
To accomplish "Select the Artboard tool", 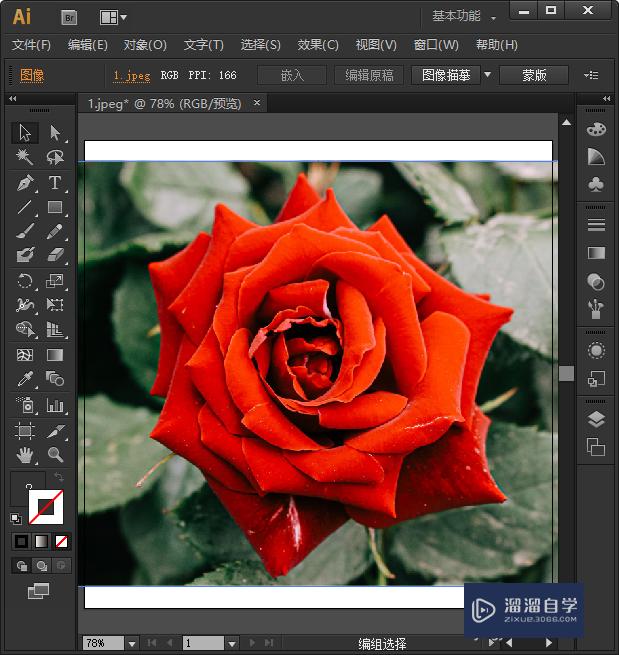I will pos(25,430).
